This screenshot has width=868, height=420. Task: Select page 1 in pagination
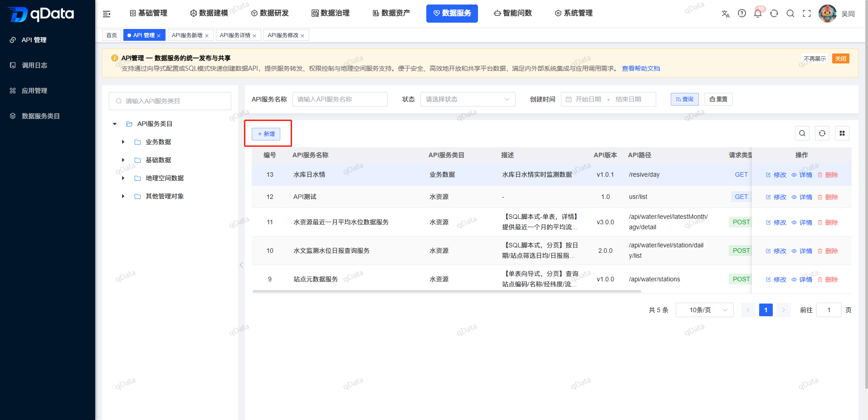click(x=766, y=310)
